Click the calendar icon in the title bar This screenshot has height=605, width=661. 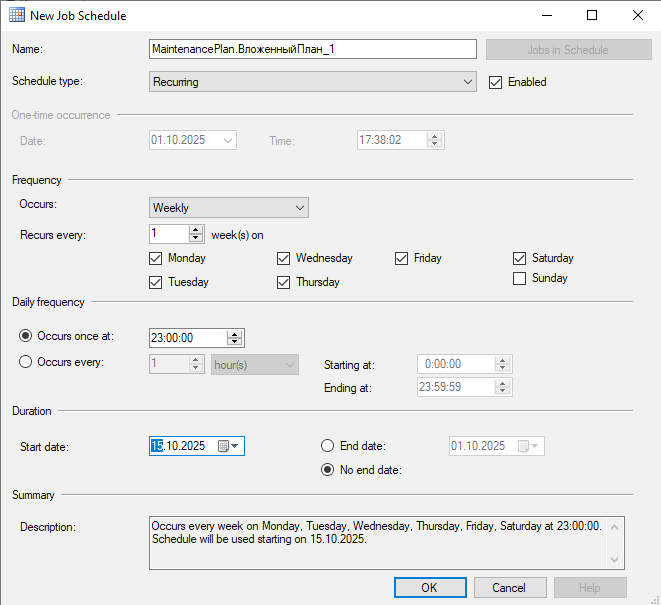17,16
